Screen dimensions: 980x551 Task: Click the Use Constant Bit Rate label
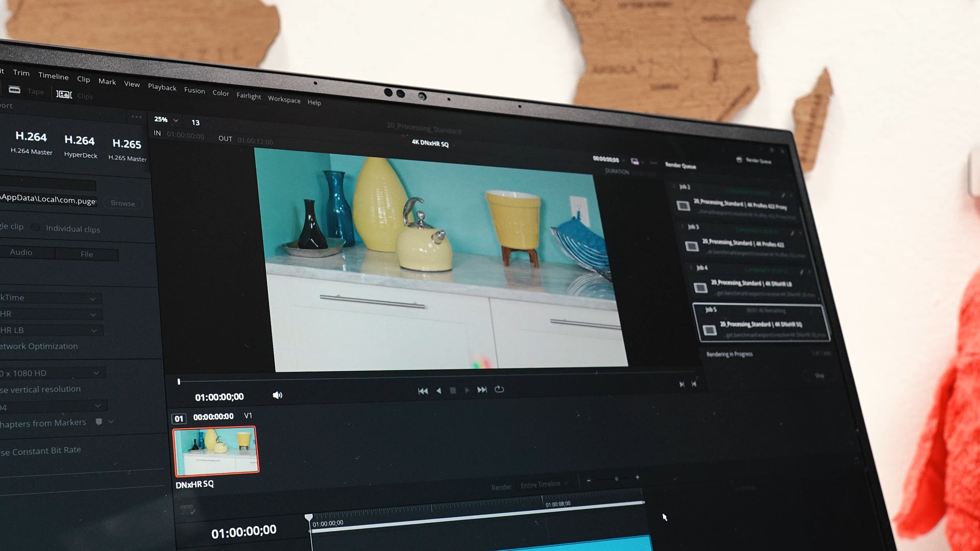tap(40, 451)
